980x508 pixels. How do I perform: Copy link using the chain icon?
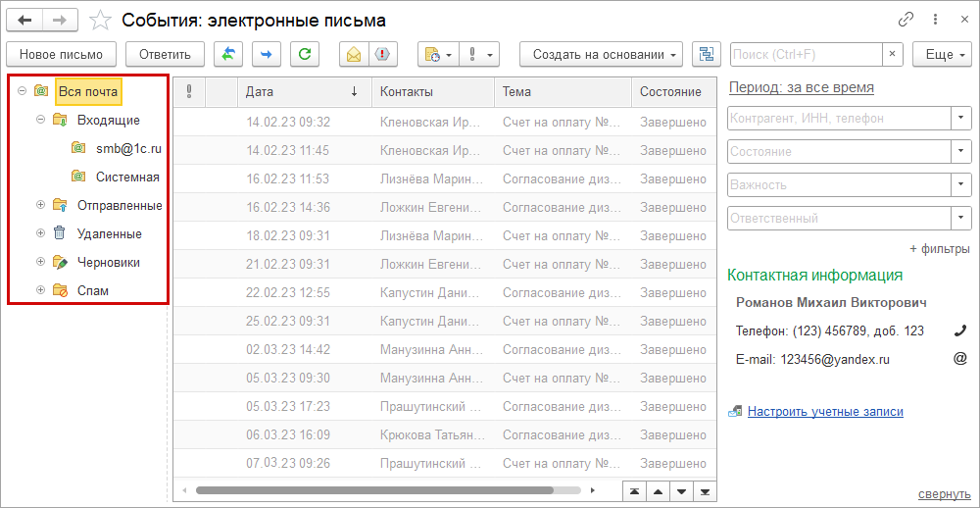(x=906, y=20)
